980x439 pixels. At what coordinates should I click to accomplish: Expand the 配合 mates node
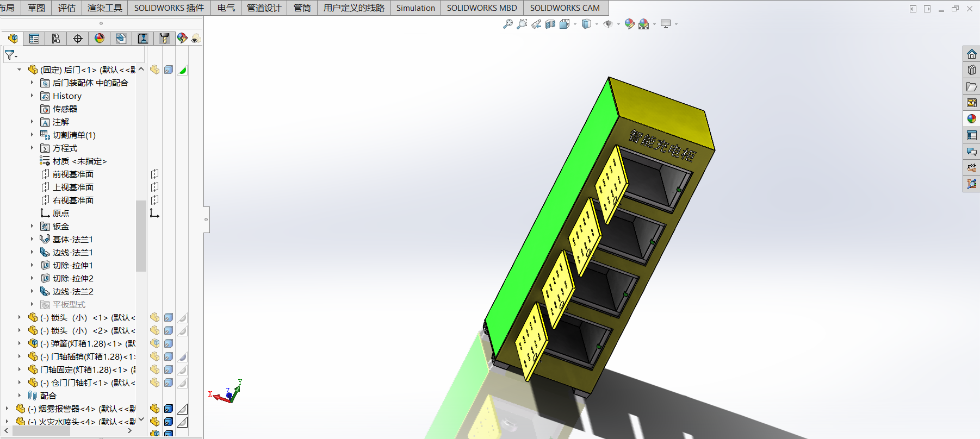click(19, 396)
